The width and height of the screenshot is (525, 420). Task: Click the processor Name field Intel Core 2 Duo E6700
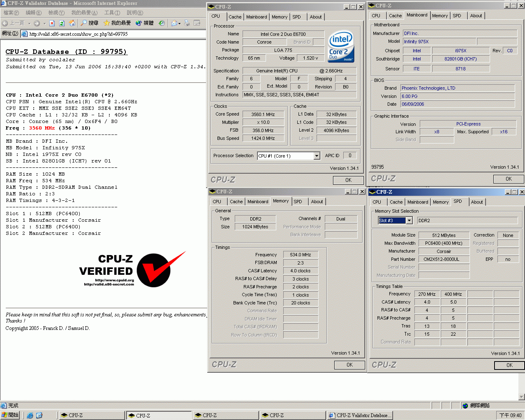point(283,34)
